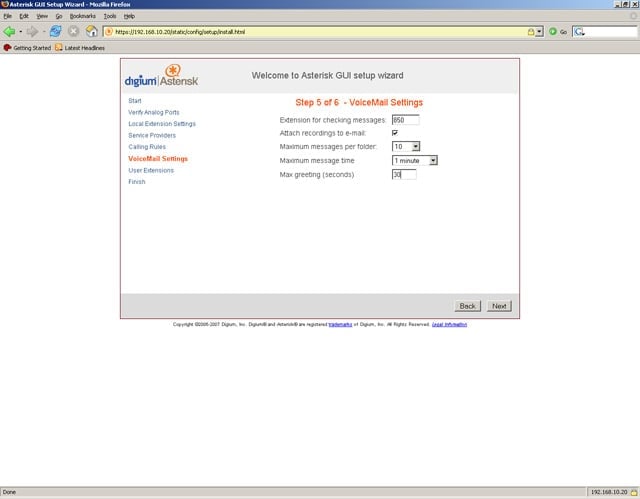Click the wizard Back button
The height and width of the screenshot is (499, 640).
click(468, 306)
